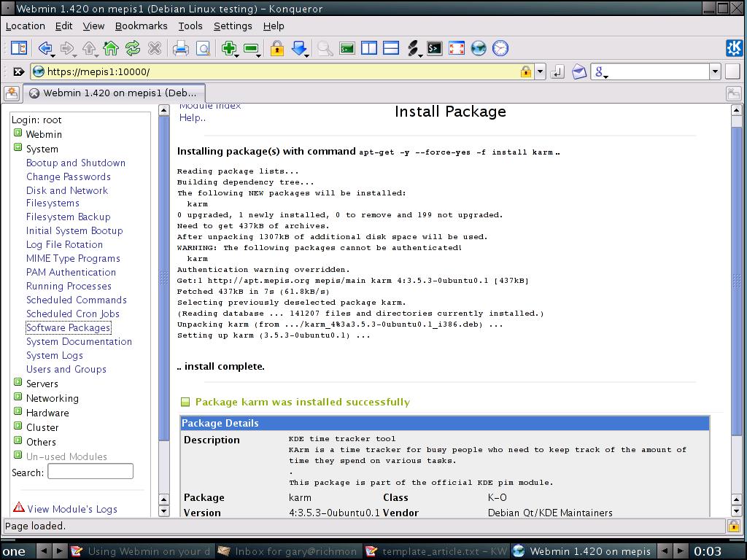Close current tab icon at tab bar right

click(734, 93)
